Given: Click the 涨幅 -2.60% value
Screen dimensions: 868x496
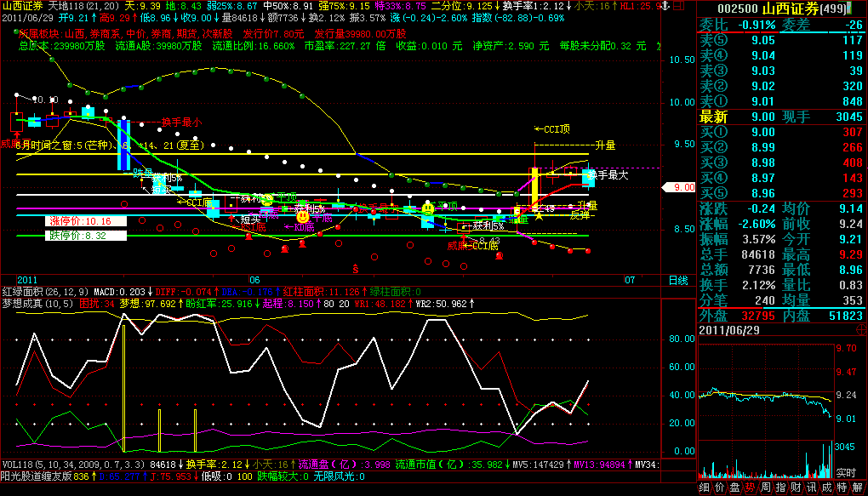Looking at the screenshot, I should coord(755,224).
